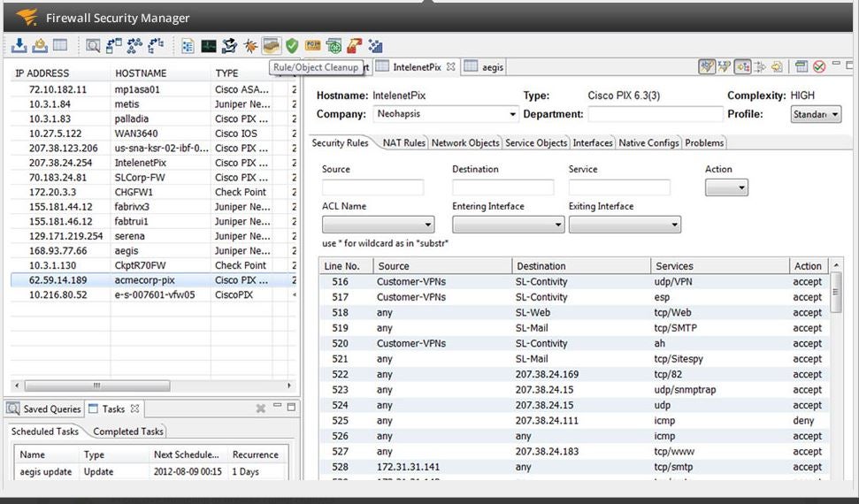Close the IntelenetPix editor tab
Viewport: 859px width, 504px height.
(x=450, y=66)
